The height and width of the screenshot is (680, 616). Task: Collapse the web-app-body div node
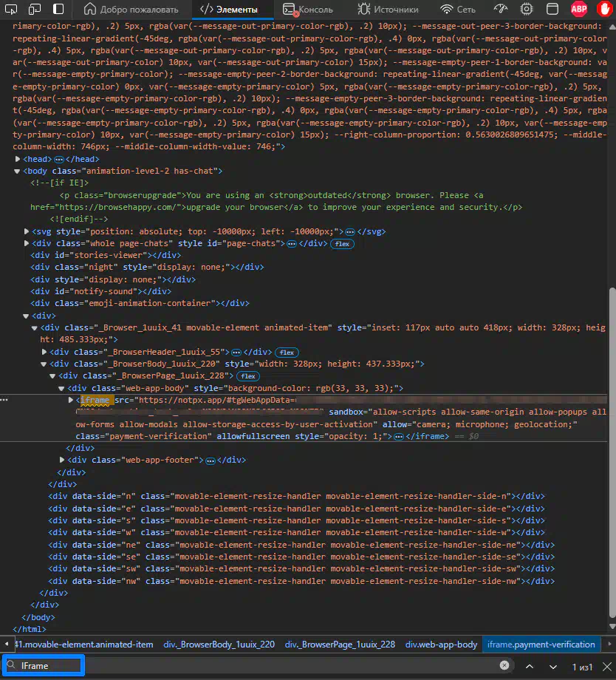[61, 388]
